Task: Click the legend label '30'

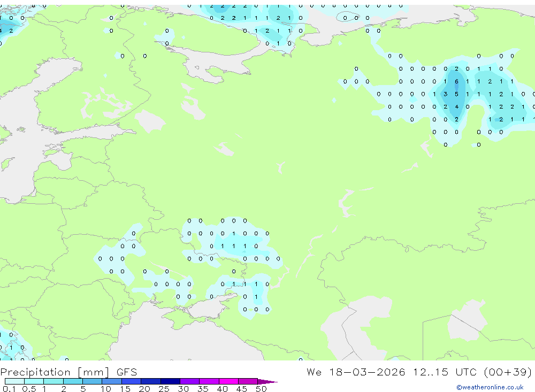Action: [183, 389]
